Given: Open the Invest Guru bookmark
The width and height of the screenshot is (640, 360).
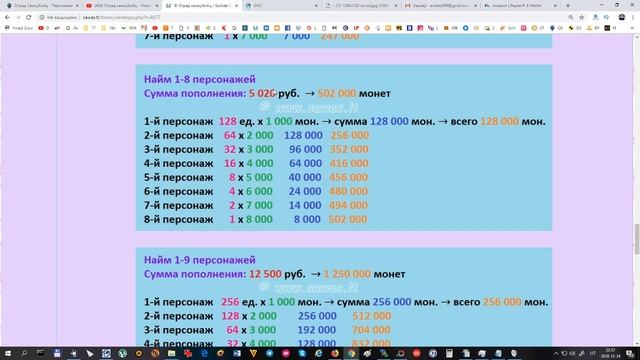Looking at the screenshot, I should [19, 28].
